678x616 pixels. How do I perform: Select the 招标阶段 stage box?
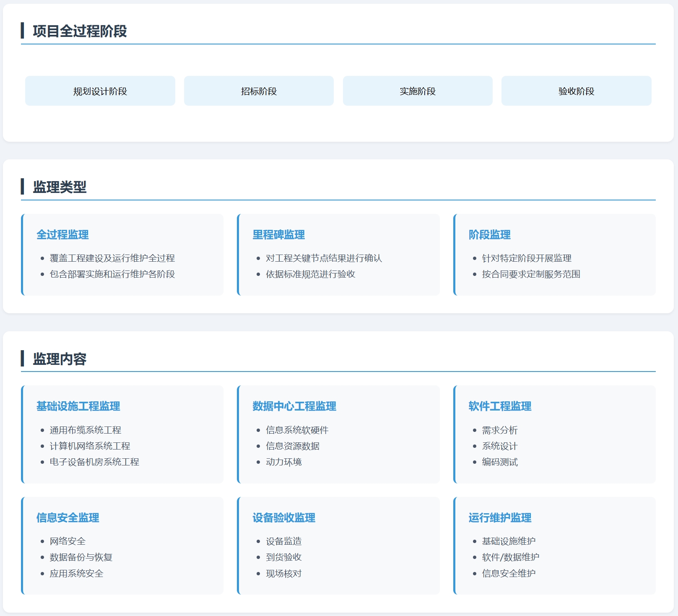pos(259,91)
